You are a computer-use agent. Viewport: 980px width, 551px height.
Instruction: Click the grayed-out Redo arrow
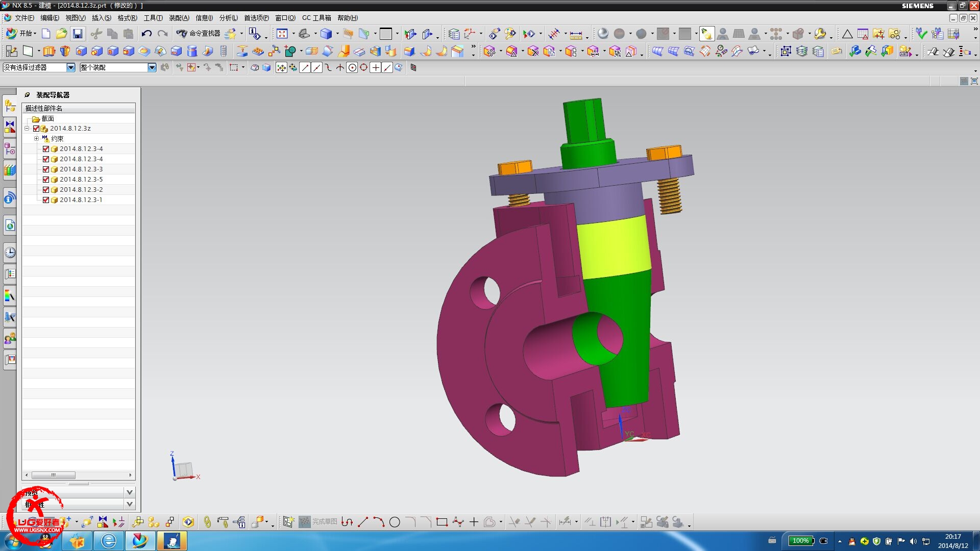point(162,34)
